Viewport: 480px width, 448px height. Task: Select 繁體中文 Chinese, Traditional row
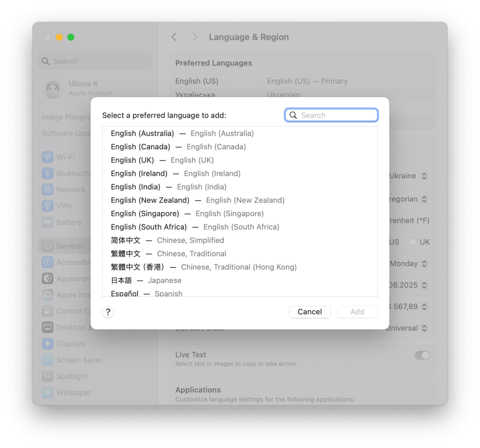(240, 254)
